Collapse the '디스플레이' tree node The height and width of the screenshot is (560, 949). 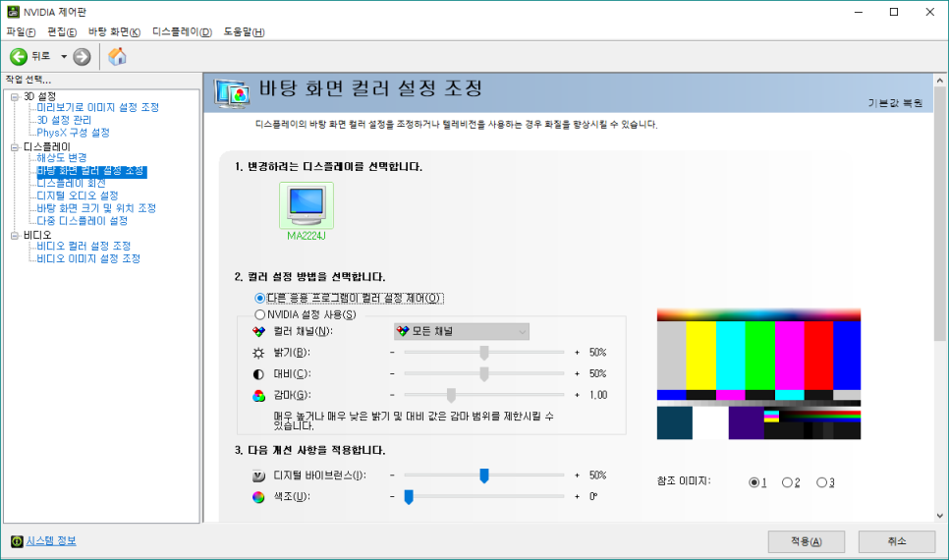(x=15, y=147)
